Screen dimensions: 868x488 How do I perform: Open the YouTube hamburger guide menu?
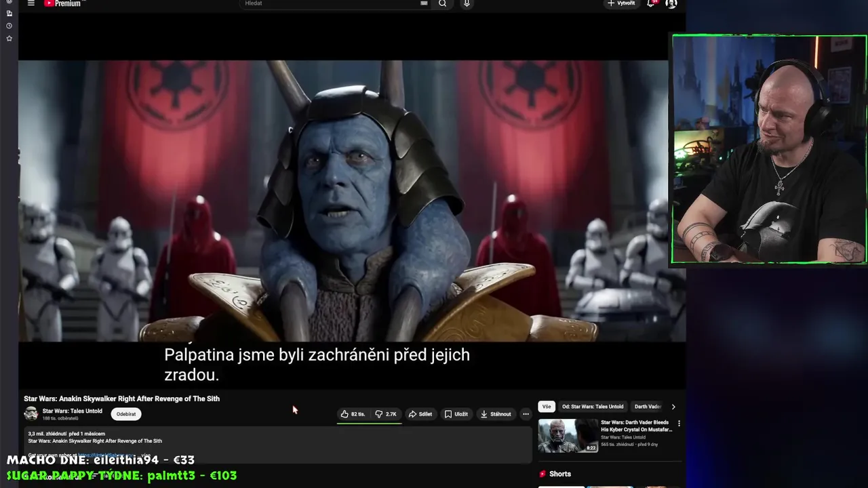click(x=31, y=3)
